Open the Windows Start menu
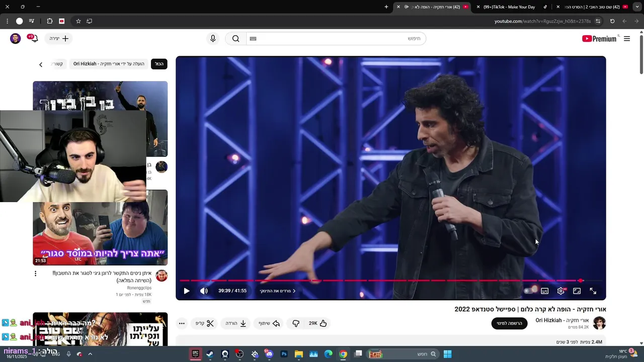Screen dimensions: 644x362 click(447, 354)
